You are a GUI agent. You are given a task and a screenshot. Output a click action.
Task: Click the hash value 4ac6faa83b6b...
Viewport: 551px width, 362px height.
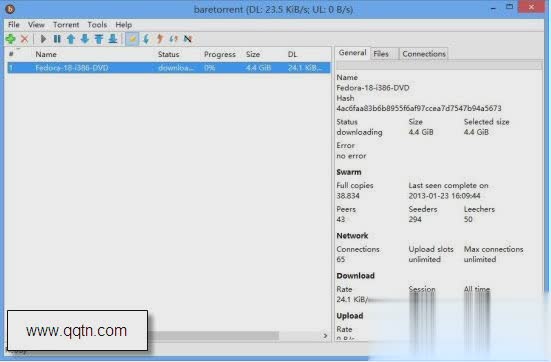[x=419, y=108]
